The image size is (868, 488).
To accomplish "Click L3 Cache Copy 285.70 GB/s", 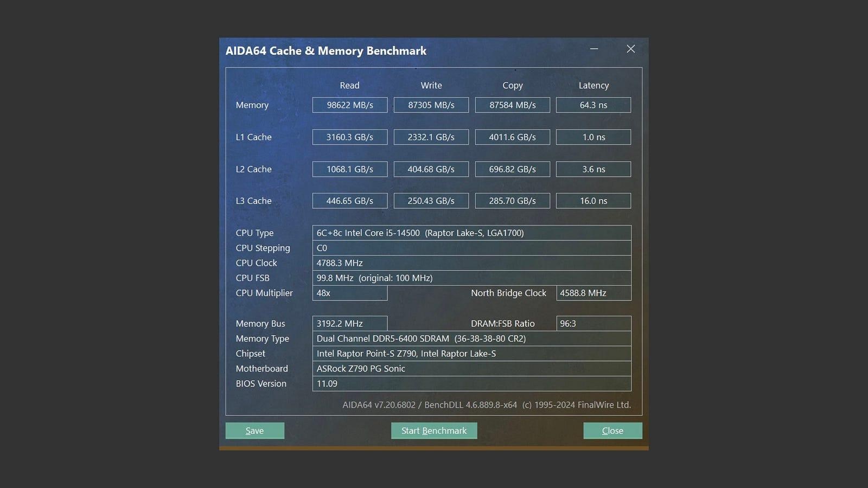I will pyautogui.click(x=513, y=201).
